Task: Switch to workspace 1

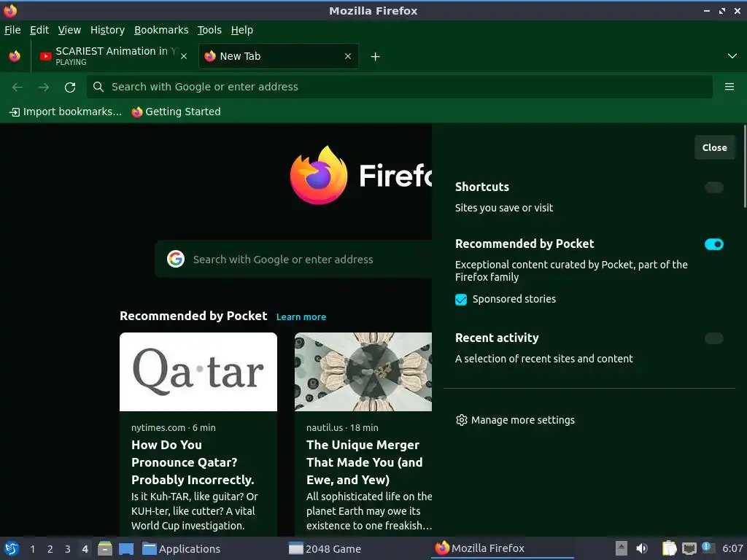Action: [32, 549]
